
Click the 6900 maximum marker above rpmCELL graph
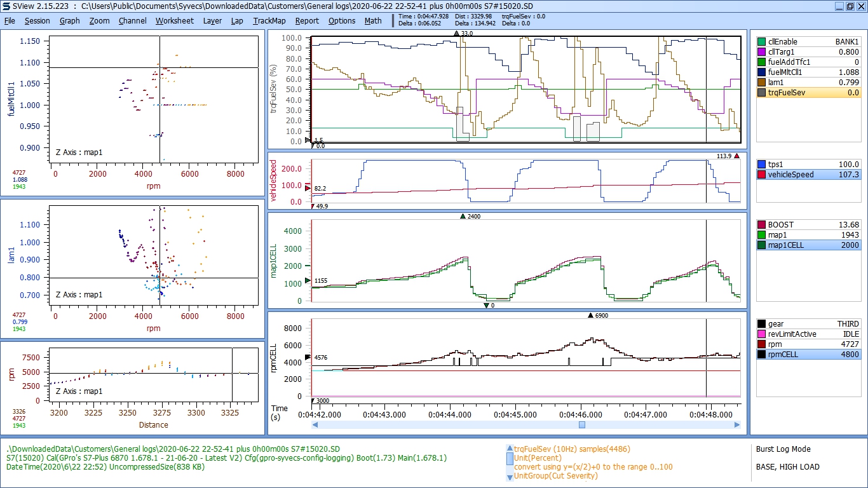coord(590,315)
